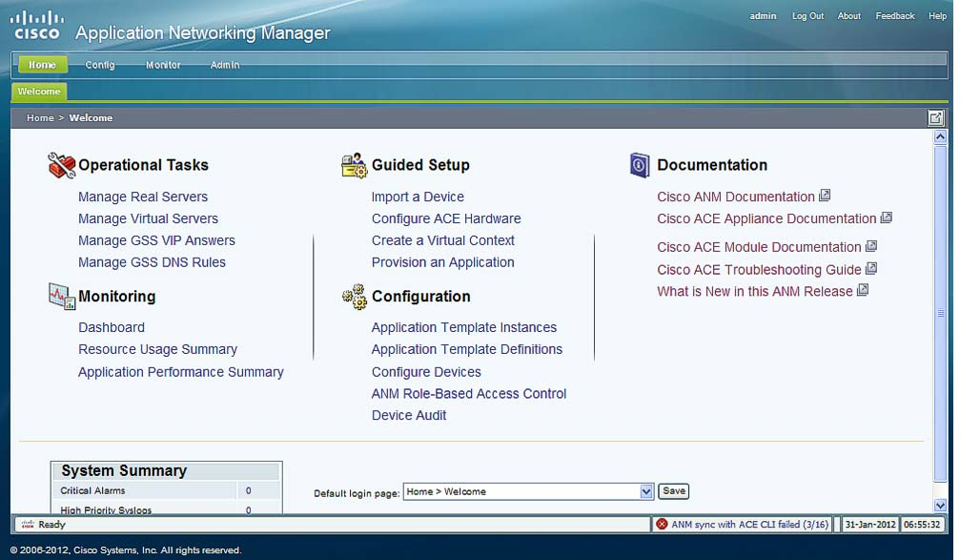Switch to the Admin menu
Image resolution: width=980 pixels, height=560 pixels.
(225, 65)
